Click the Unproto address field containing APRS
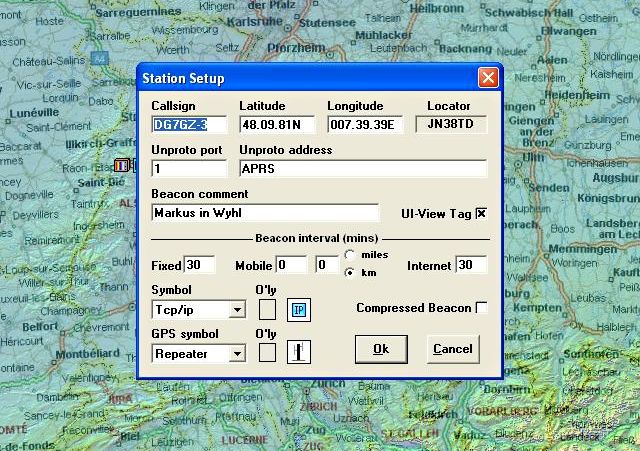The width and height of the screenshot is (640, 451). click(362, 169)
